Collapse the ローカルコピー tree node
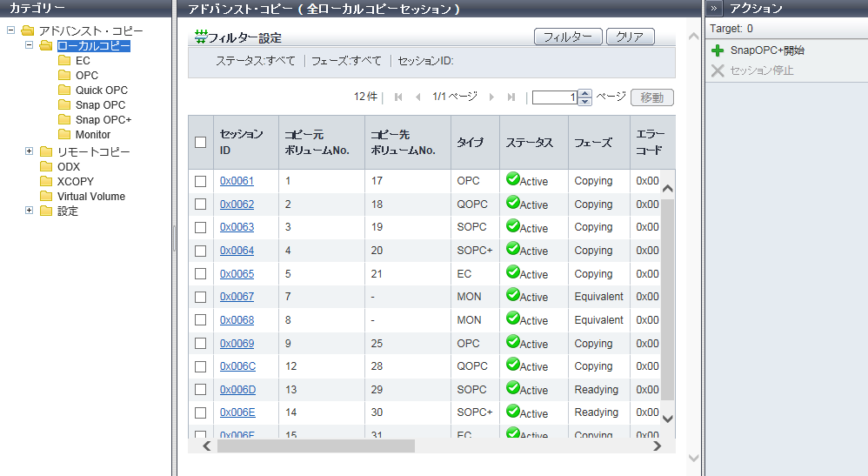Screen dimensions: 868x476 [30, 45]
